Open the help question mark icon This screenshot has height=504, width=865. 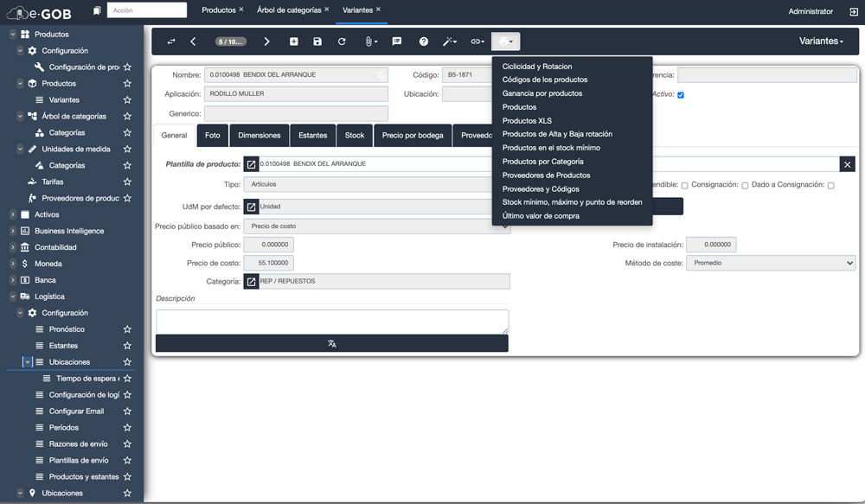coord(423,41)
